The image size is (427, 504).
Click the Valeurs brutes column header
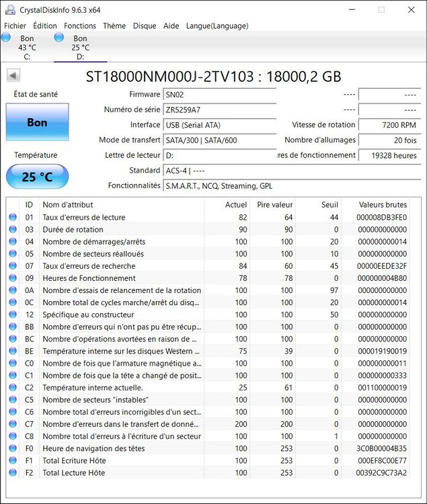[375, 204]
